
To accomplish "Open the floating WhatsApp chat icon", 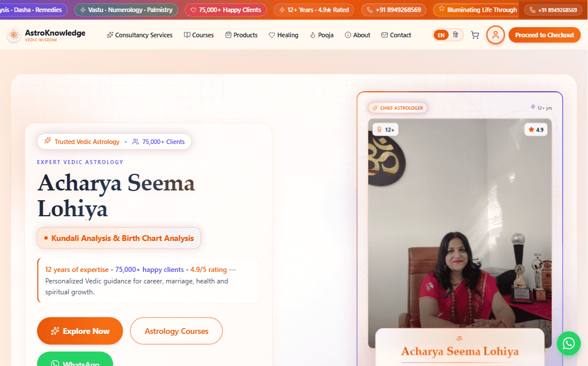I will click(x=568, y=343).
